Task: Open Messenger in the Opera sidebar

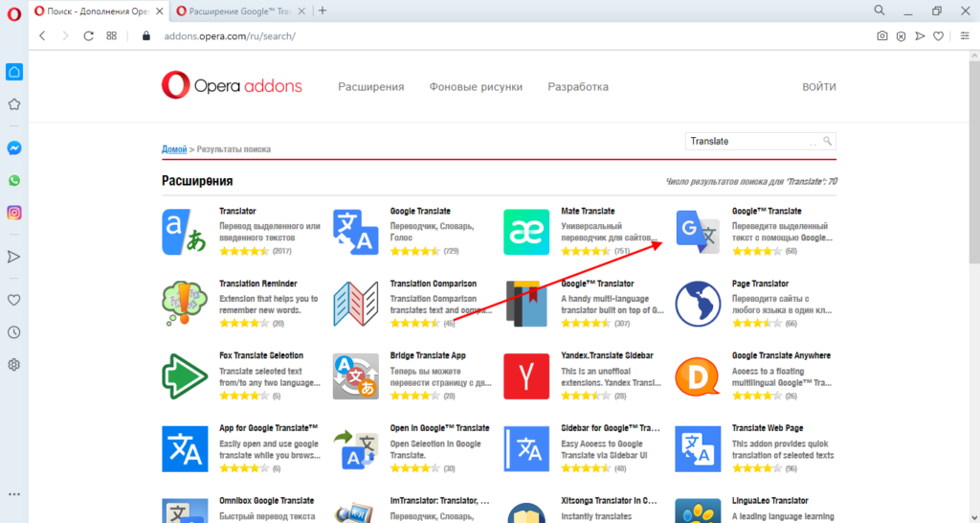Action: [14, 148]
